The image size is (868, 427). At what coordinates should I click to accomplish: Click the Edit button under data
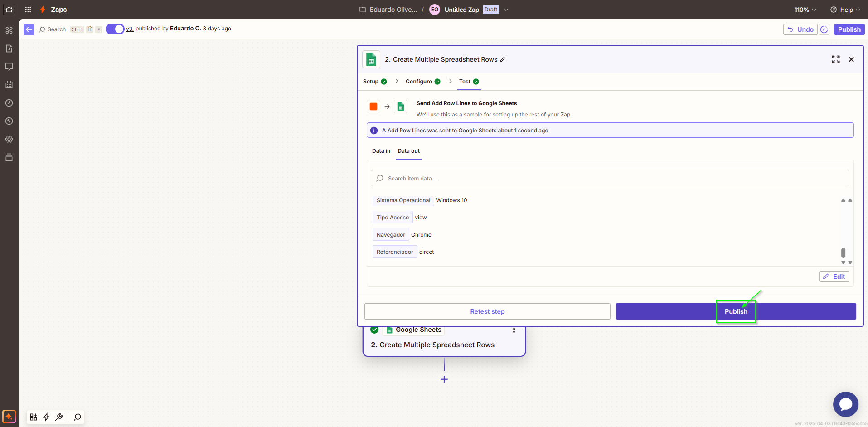pyautogui.click(x=834, y=277)
